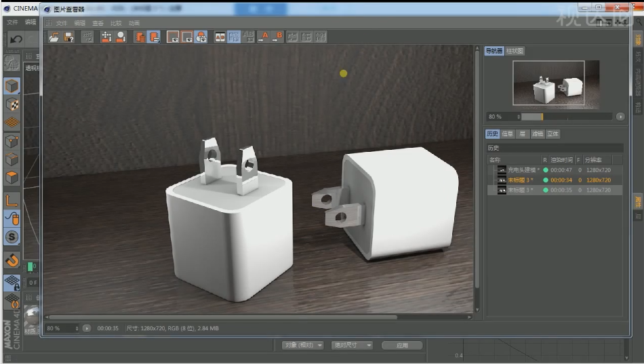644x364 pixels.
Task: Select the cube model mode icon
Action: tap(12, 86)
